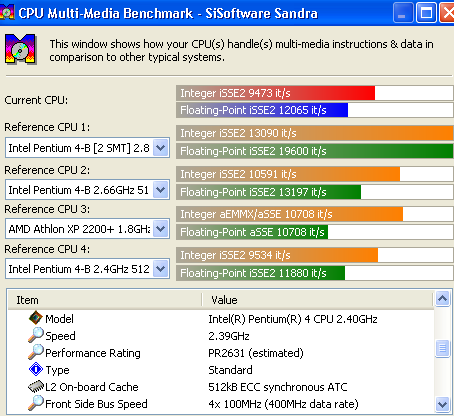This screenshot has width=454, height=416.
Task: Click the window description text
Action: click(x=241, y=51)
